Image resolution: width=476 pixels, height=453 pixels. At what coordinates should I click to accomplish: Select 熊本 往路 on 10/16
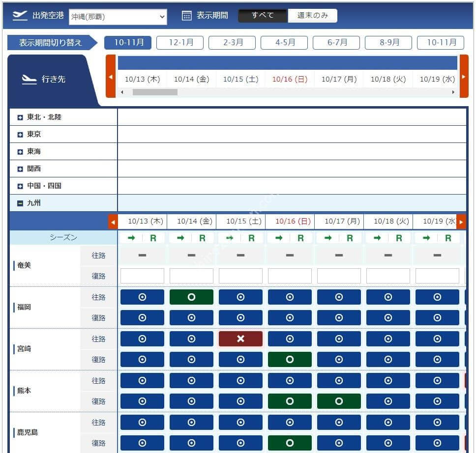click(x=290, y=380)
